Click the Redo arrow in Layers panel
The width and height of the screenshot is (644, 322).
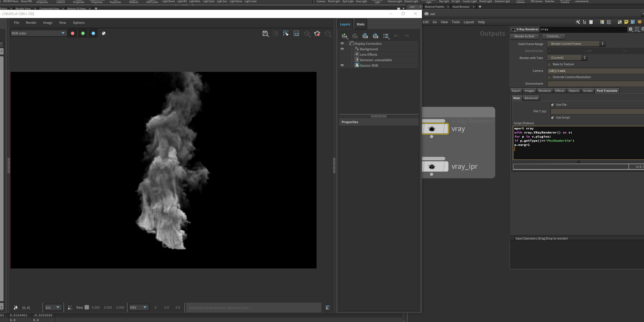tap(406, 36)
